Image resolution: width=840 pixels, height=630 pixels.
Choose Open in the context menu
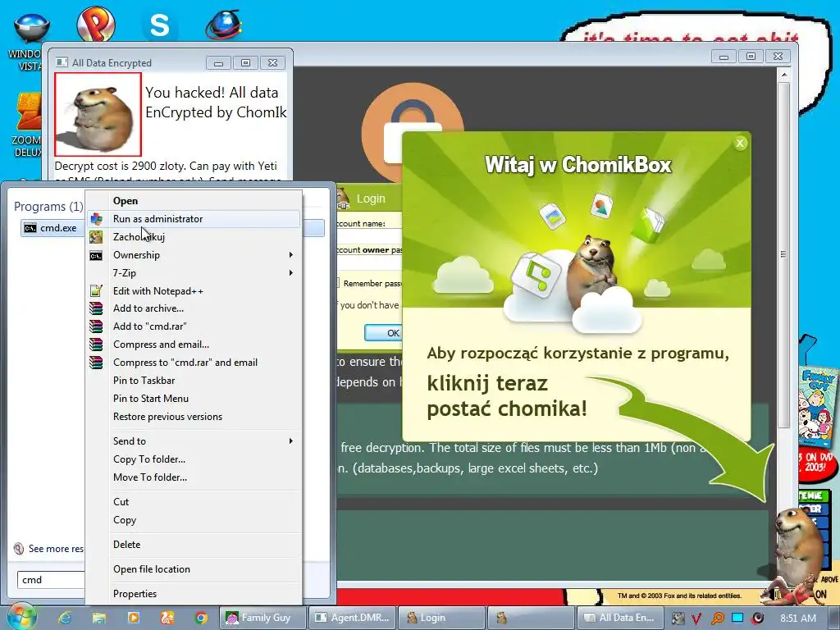[126, 201]
